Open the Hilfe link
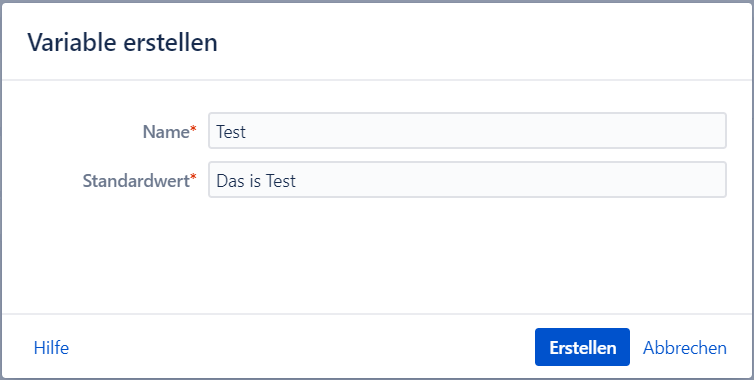Viewport: 754px width, 380px height. coord(51,348)
